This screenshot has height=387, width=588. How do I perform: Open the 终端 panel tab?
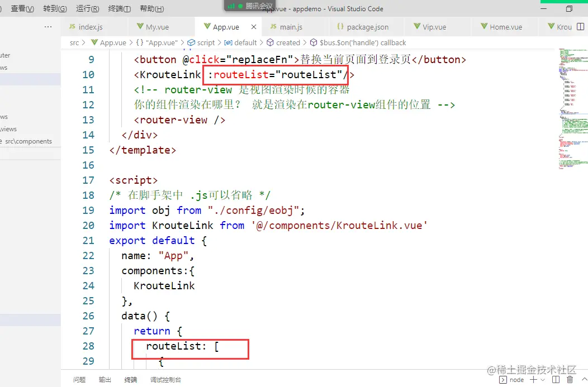[x=130, y=380]
